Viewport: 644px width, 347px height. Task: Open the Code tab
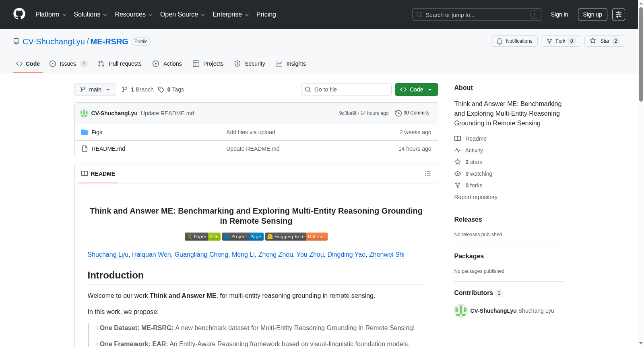[28, 64]
